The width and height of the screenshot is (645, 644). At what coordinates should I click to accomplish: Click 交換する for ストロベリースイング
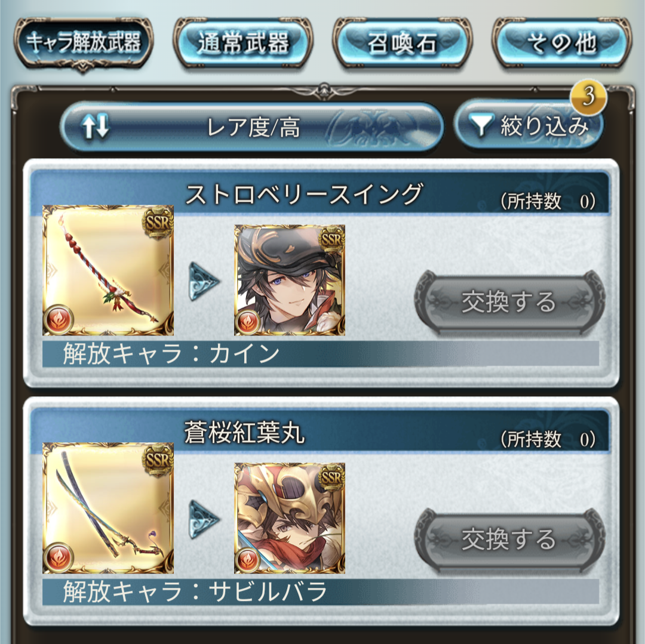click(x=509, y=302)
